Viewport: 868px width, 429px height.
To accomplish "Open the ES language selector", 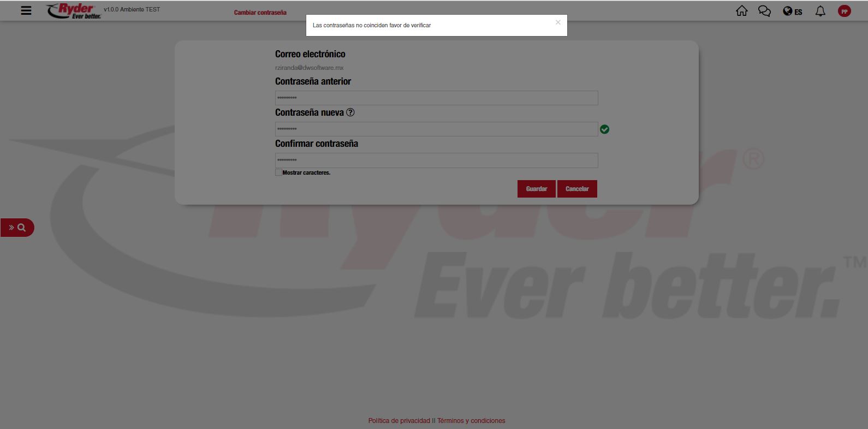I will coord(792,11).
